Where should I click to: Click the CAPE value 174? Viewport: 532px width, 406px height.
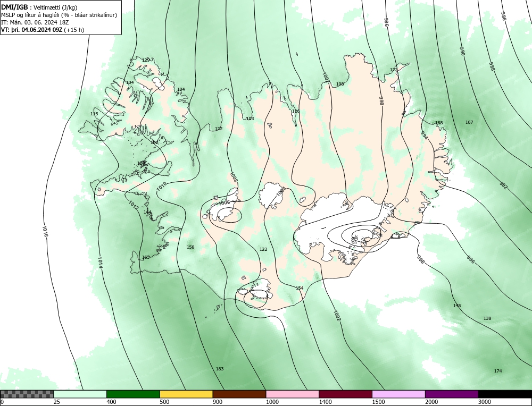point(498,371)
